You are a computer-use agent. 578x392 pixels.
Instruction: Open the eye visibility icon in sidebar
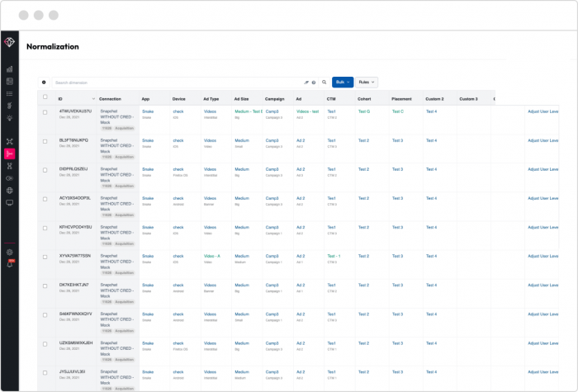[10, 178]
